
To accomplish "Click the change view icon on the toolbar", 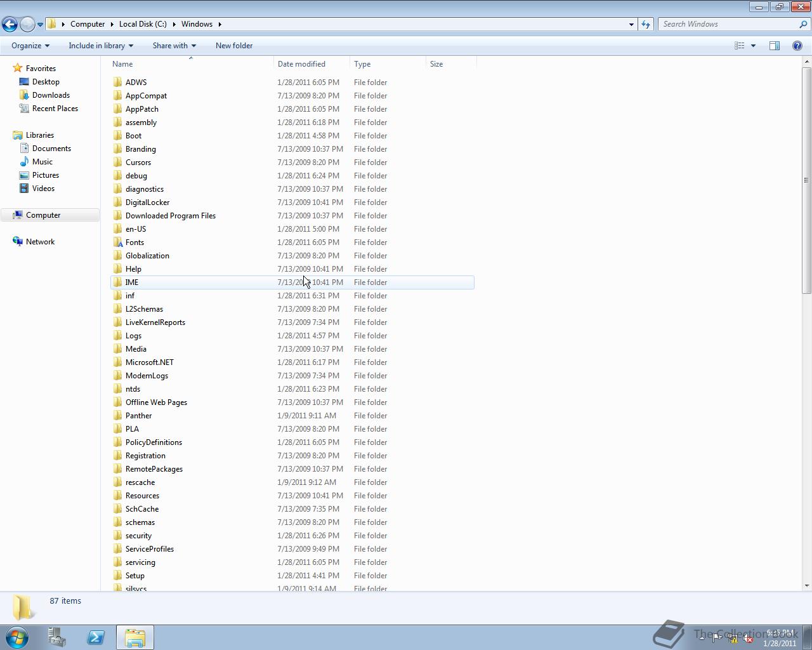I will [740, 45].
